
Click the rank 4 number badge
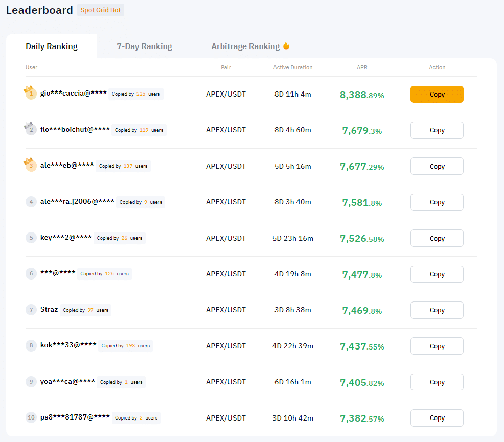tap(31, 202)
